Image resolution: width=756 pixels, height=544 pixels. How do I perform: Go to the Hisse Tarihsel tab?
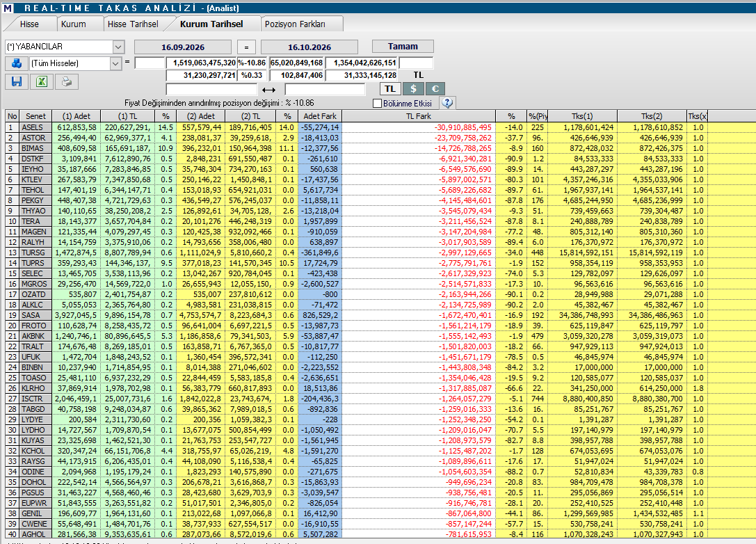point(133,24)
